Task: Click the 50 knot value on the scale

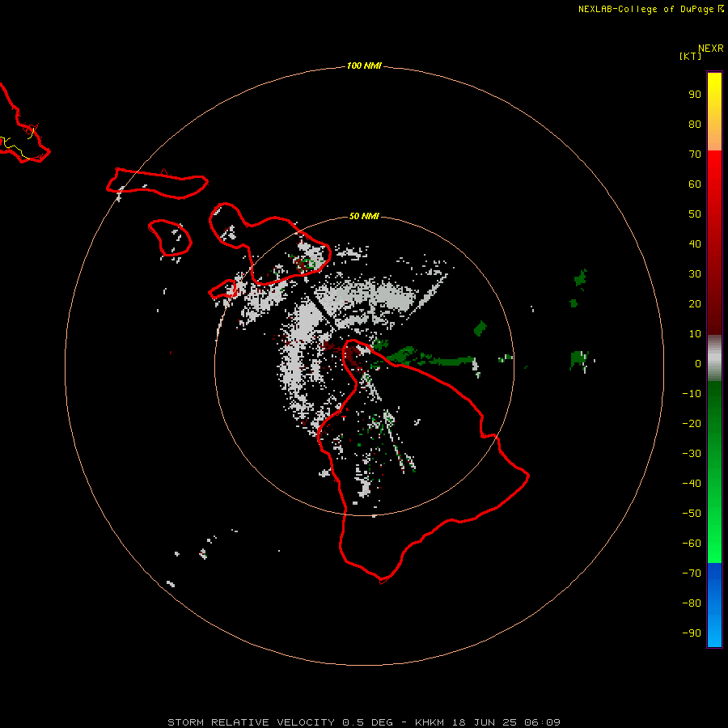Action: pos(695,214)
